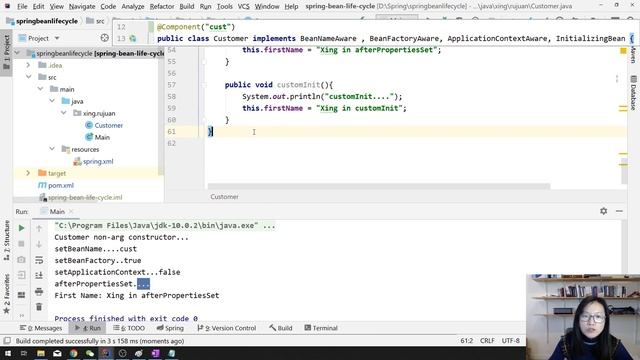Open the TODO tool window
The width and height of the screenshot is (640, 360).
(x=129, y=328)
